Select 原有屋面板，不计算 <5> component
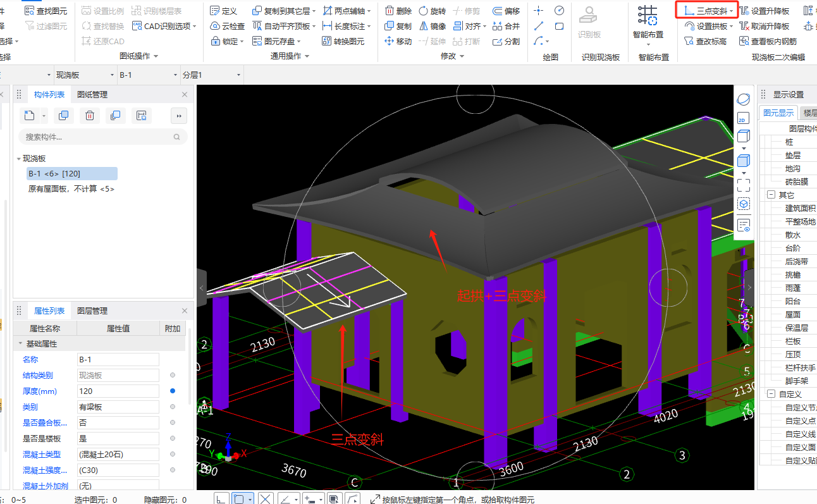The width and height of the screenshot is (817, 504). (x=71, y=189)
